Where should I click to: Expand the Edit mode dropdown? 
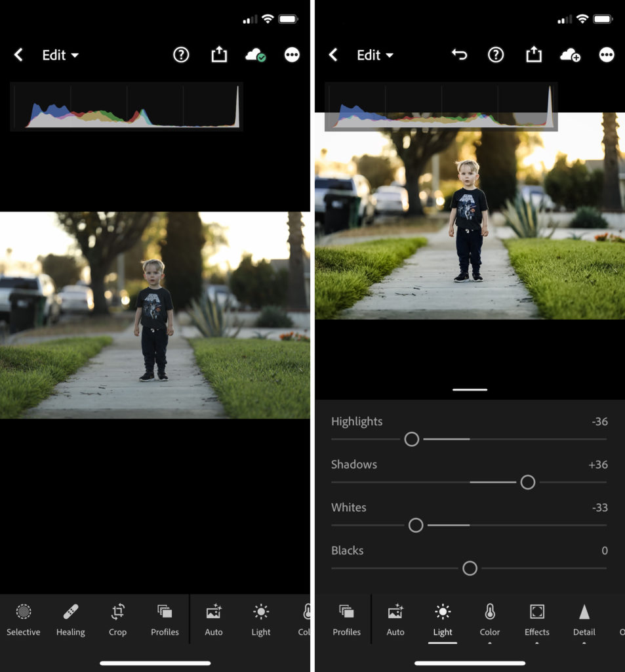pos(375,55)
